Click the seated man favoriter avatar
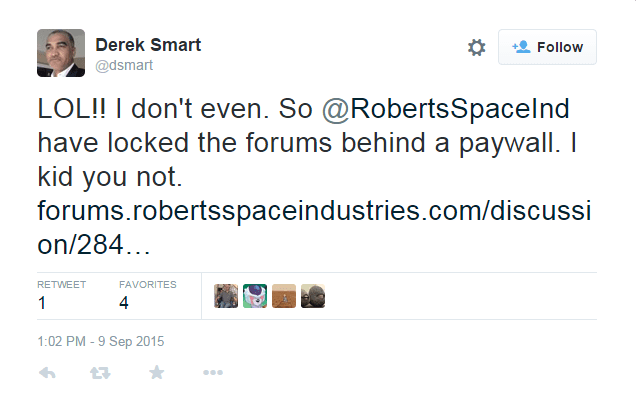 (x=226, y=296)
